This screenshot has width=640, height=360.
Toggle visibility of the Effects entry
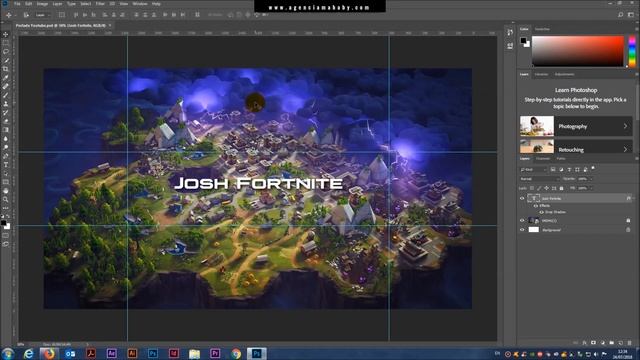click(x=536, y=206)
